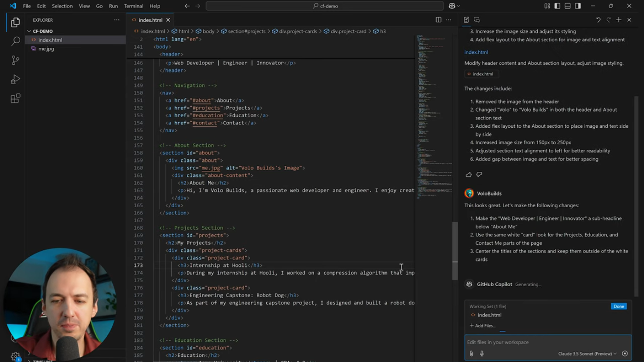Go back with the navigation arrow

pyautogui.click(x=187, y=6)
